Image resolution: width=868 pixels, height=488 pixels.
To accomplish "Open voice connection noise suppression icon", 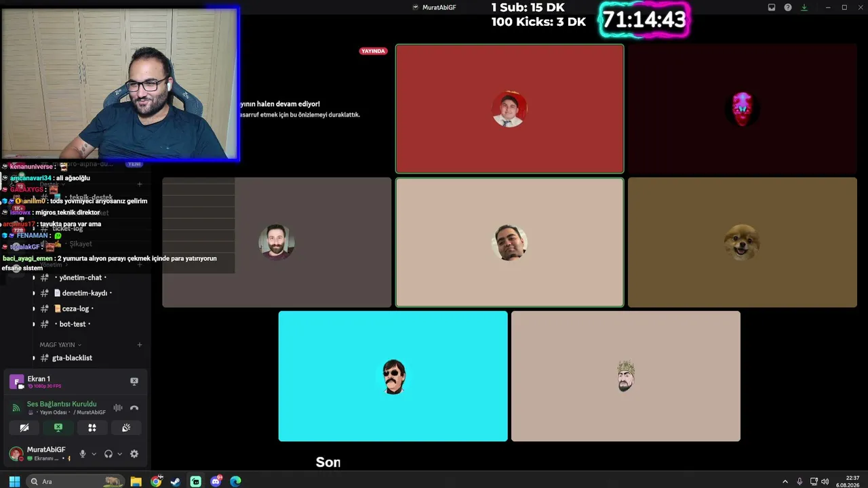I will [118, 408].
